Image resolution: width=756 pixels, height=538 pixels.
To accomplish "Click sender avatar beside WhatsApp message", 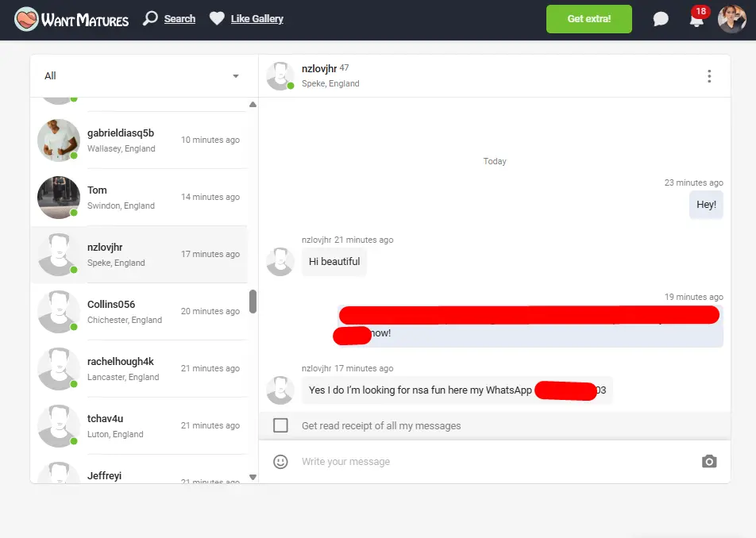I will [280, 390].
